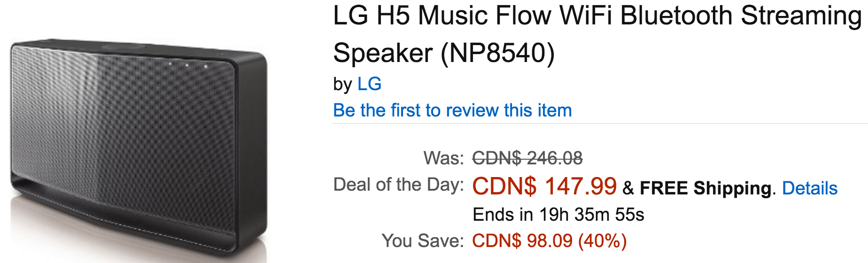868x263 pixels.
Task: Select the struck-through CDN$ 246.08 price
Action: pyautogui.click(x=527, y=158)
